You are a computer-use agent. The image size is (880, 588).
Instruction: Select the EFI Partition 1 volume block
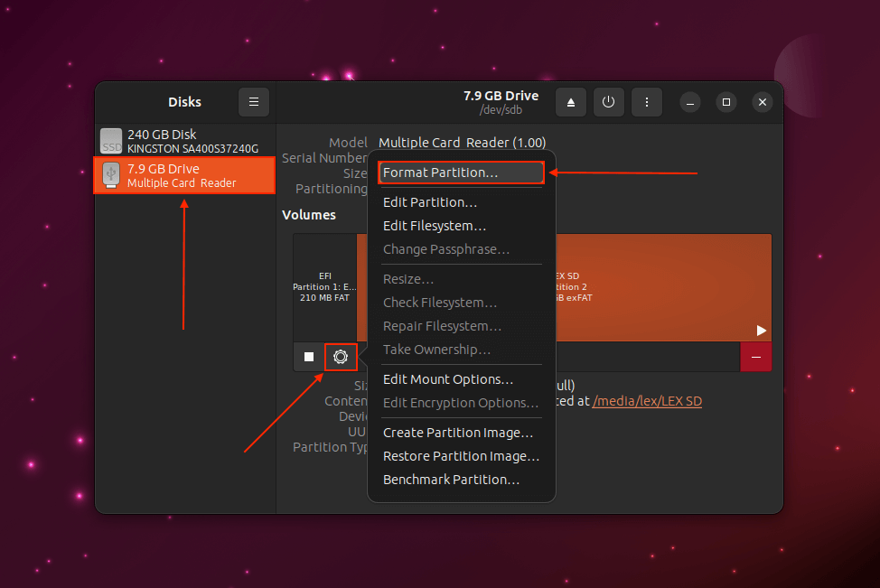pyautogui.click(x=324, y=287)
